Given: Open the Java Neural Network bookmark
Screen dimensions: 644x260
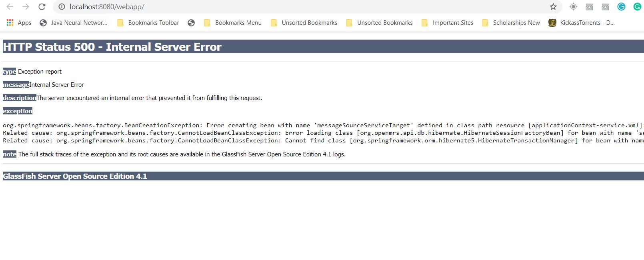Looking at the screenshot, I should click(x=74, y=23).
